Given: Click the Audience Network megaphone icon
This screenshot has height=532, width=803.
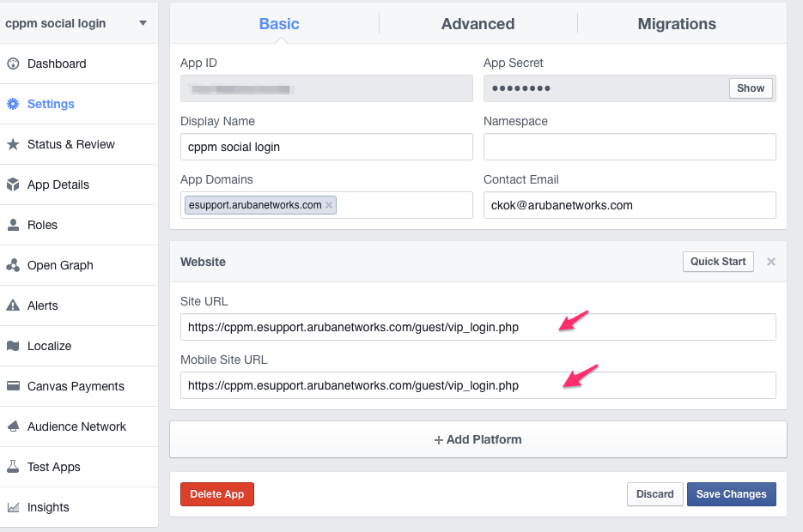Looking at the screenshot, I should click(x=13, y=426).
